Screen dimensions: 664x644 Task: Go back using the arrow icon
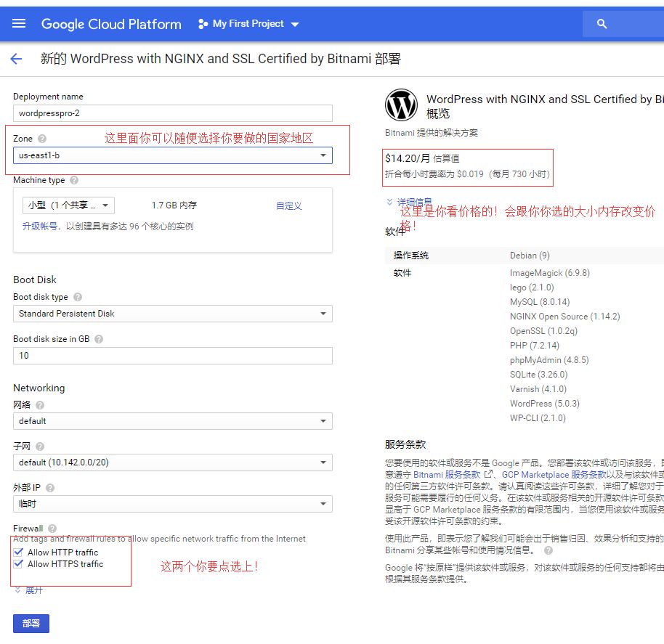[16, 58]
